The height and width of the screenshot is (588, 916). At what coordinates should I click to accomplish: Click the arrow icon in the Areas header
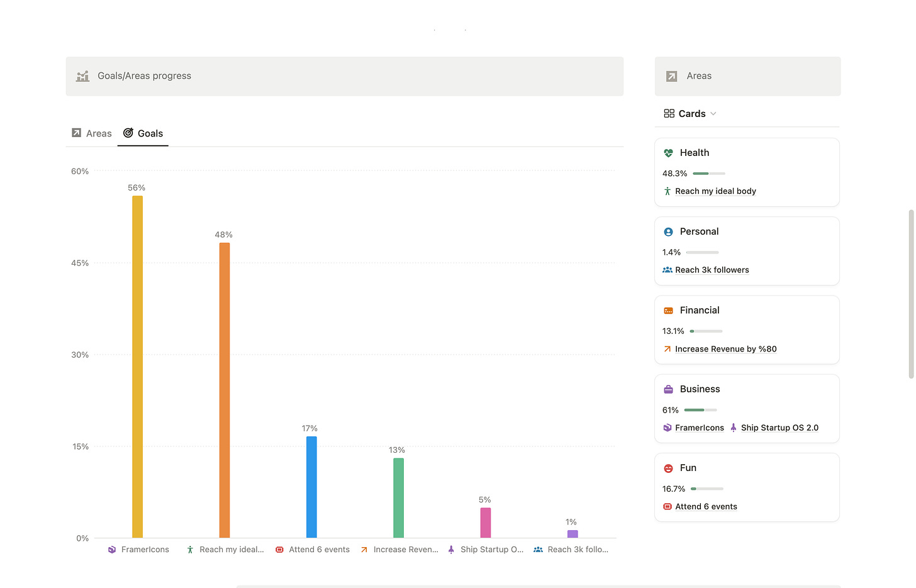pyautogui.click(x=671, y=75)
